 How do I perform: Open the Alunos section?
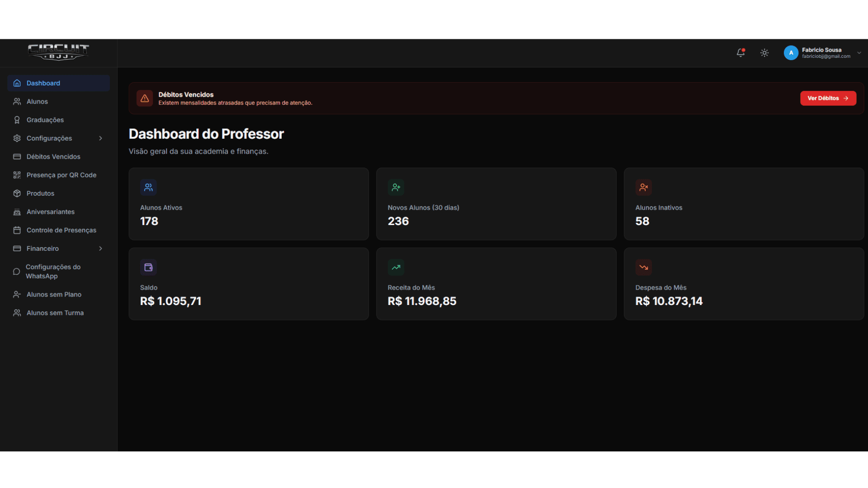click(x=37, y=101)
